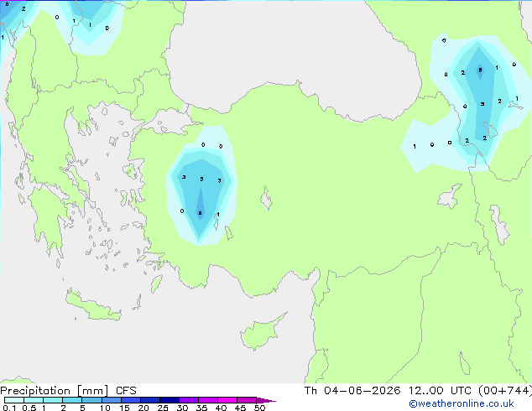Screen dimensions: 532x411
Task: Click the '10' legend scale label
Action: click(105, 408)
